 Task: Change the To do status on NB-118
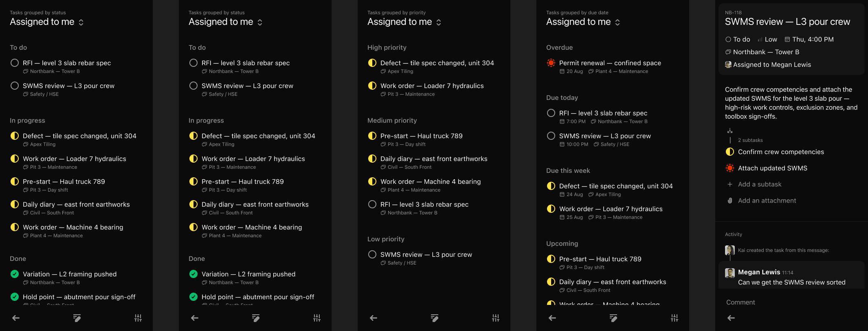[738, 40]
